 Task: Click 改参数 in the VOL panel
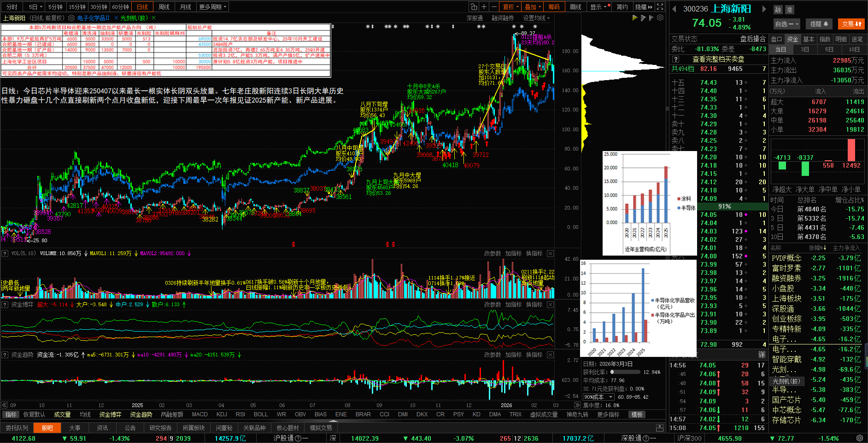[493, 253]
